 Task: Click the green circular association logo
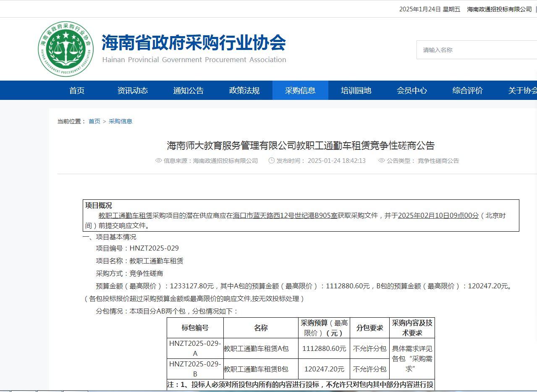pyautogui.click(x=65, y=49)
